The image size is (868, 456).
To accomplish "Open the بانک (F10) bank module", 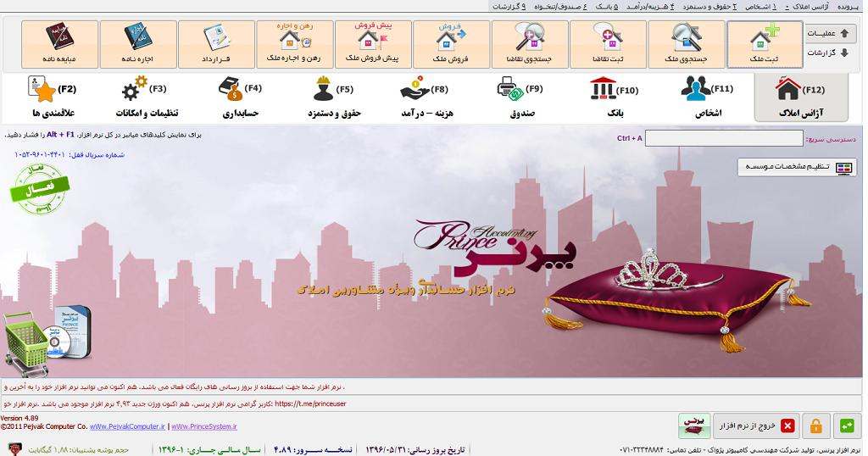I will [615, 98].
